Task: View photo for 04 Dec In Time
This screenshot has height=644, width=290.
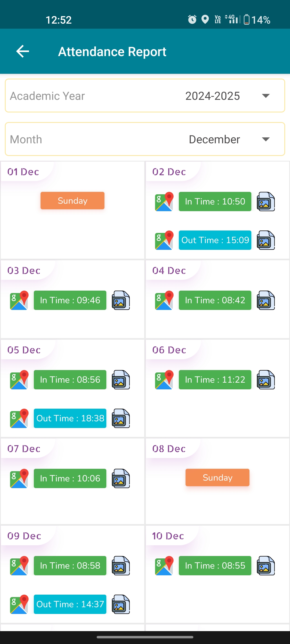Action: coord(266,300)
